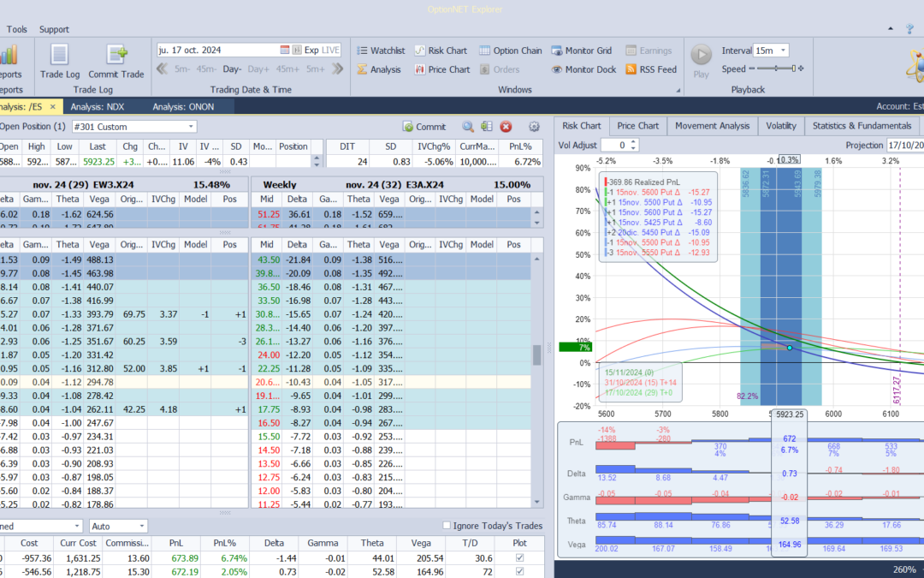Open the Option Chain window
Screen dimensions: 924x578
click(x=510, y=51)
